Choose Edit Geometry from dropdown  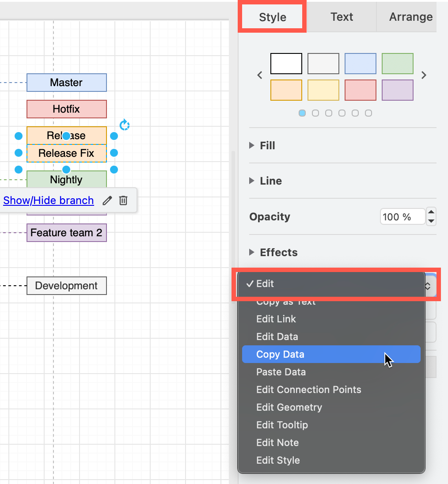point(331,407)
